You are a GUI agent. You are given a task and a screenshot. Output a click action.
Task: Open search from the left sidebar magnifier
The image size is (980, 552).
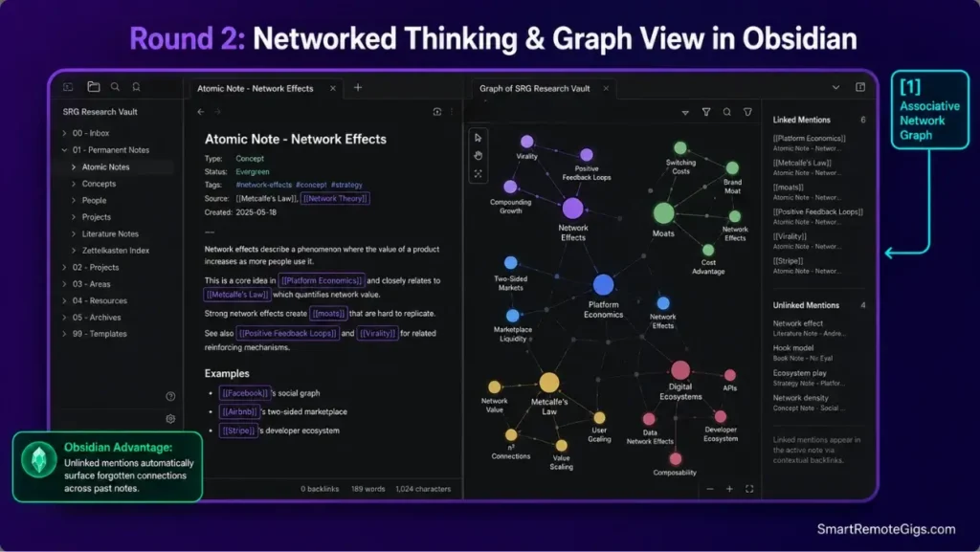(x=115, y=87)
